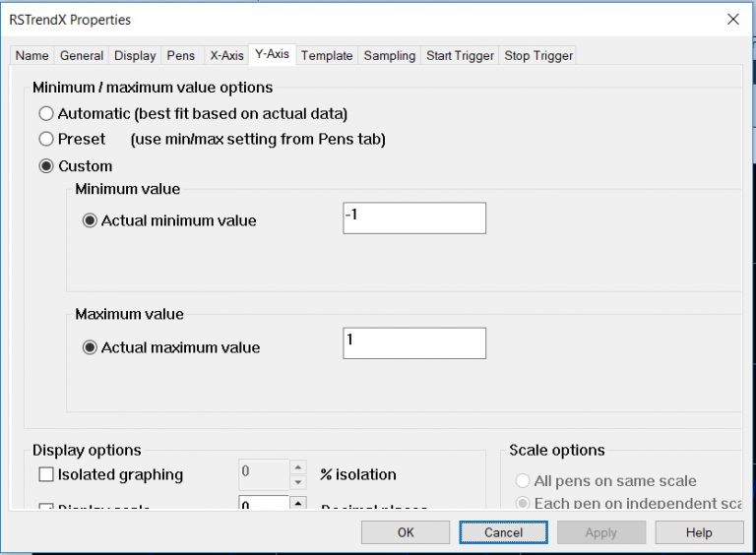
Task: Choose Actual maximum value radio button
Action: (90, 346)
